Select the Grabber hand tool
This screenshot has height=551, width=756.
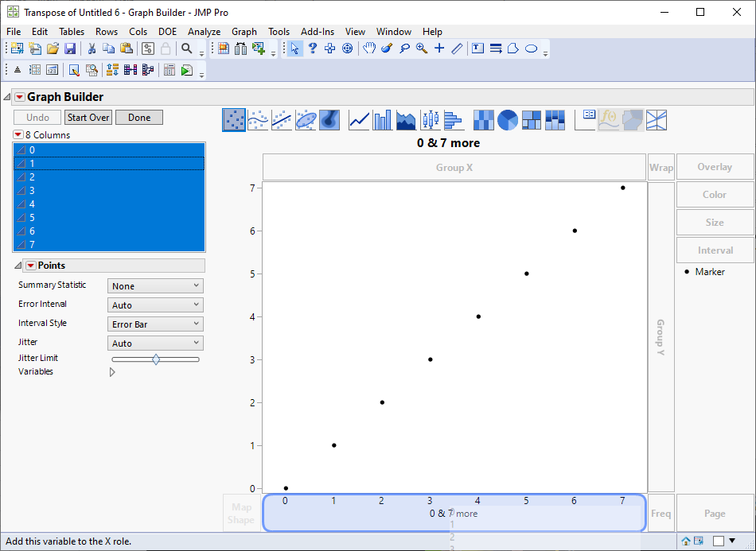coord(369,49)
